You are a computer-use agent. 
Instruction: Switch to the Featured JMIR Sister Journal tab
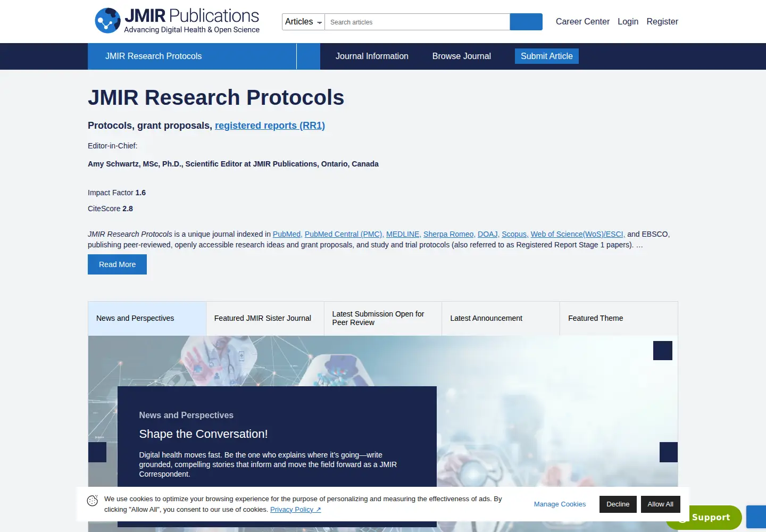click(265, 318)
